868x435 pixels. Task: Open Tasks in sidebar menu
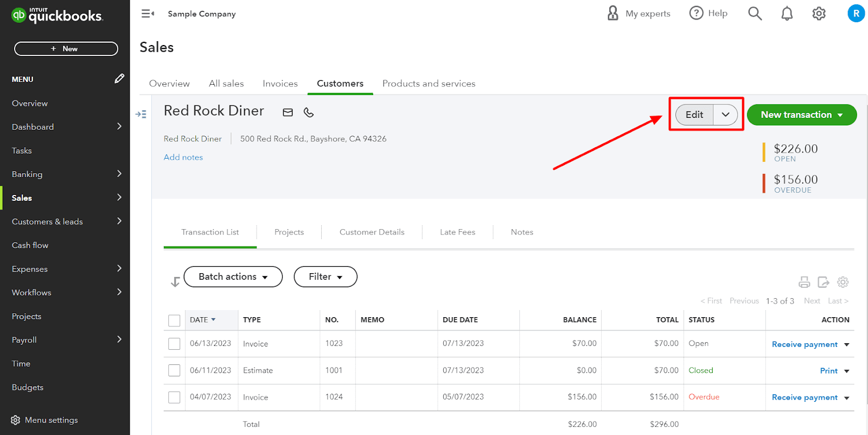click(22, 150)
